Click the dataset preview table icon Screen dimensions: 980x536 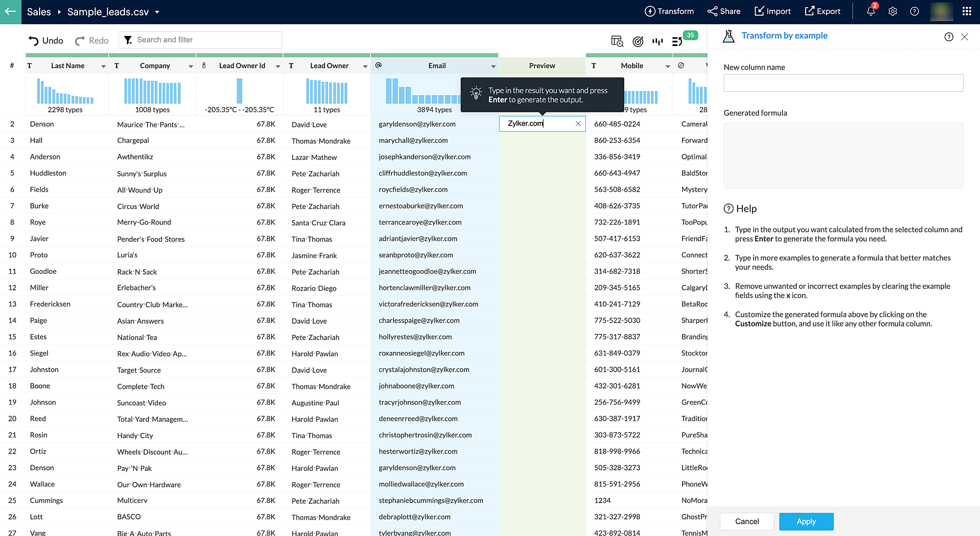point(617,42)
